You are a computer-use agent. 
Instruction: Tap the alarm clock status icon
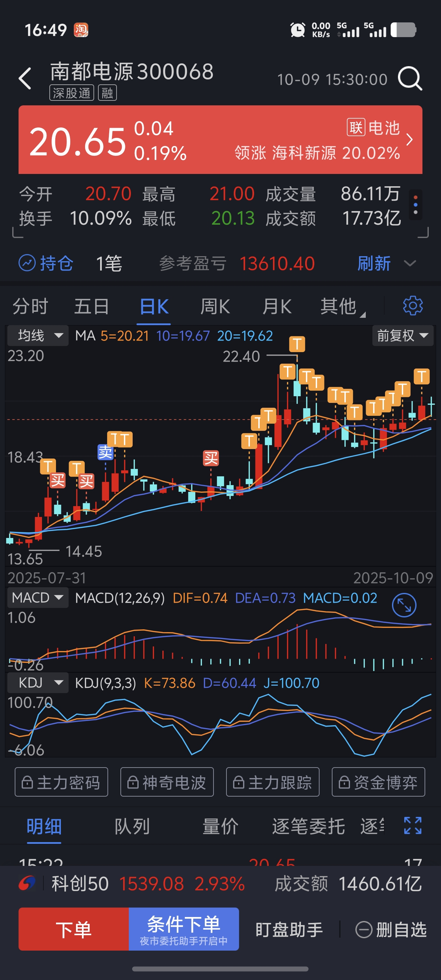click(x=297, y=30)
